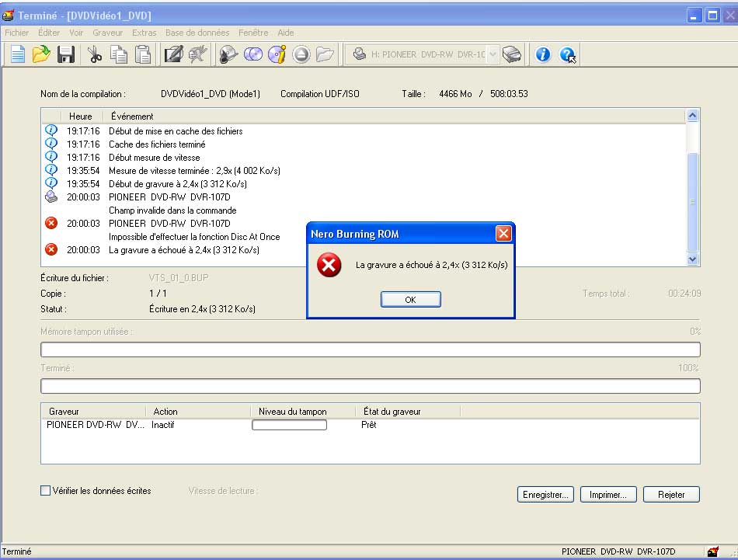Open the Éditer menu
Viewport: 738px width, 560px height.
(x=49, y=33)
